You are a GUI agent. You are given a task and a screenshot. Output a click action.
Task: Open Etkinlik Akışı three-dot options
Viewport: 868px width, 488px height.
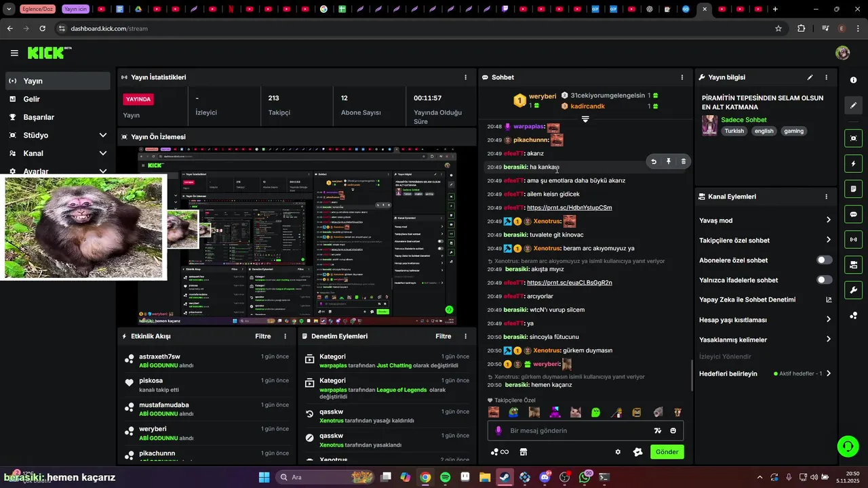point(285,336)
